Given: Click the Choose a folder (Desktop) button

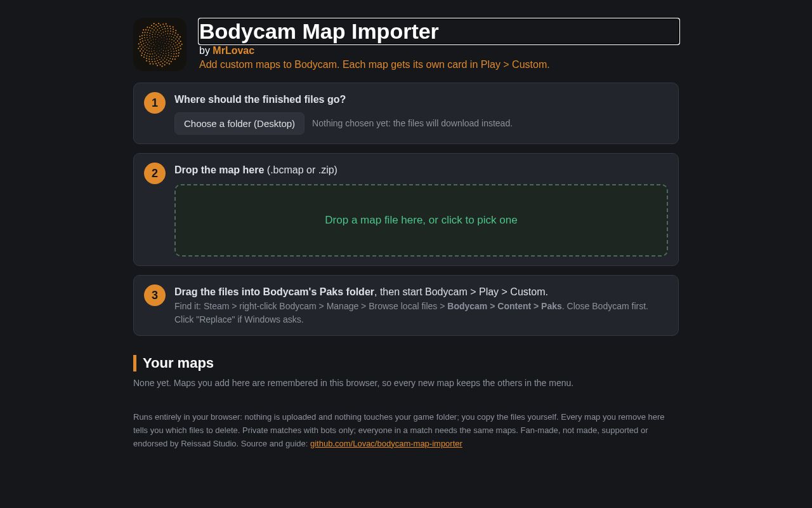Looking at the screenshot, I should [239, 123].
